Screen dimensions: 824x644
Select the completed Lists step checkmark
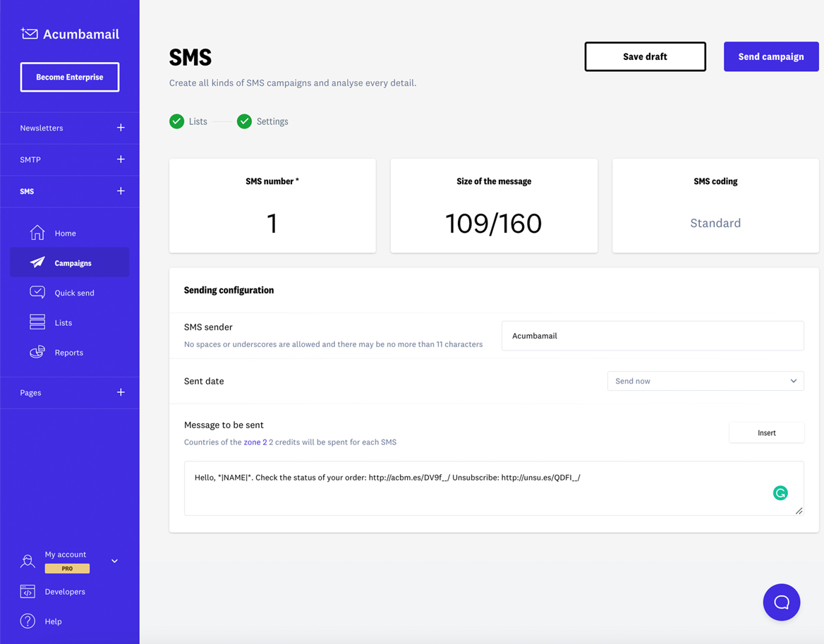click(x=177, y=121)
